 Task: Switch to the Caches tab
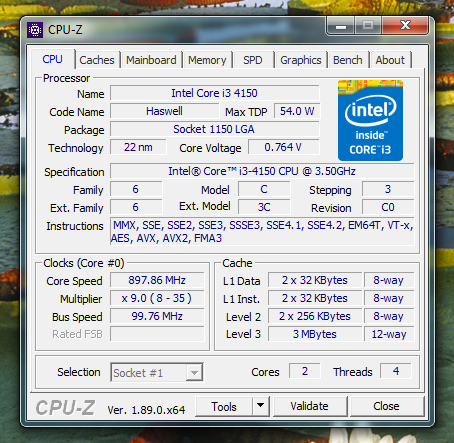(x=97, y=60)
